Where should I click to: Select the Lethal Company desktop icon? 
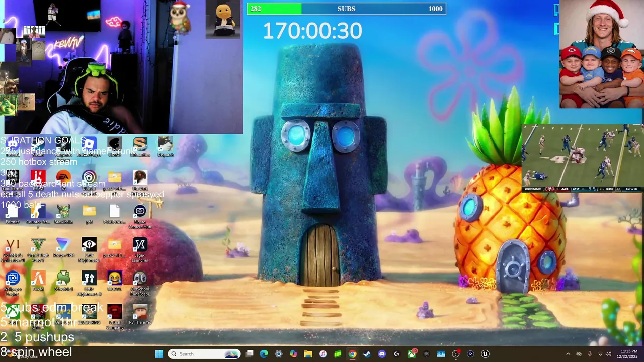(115, 317)
